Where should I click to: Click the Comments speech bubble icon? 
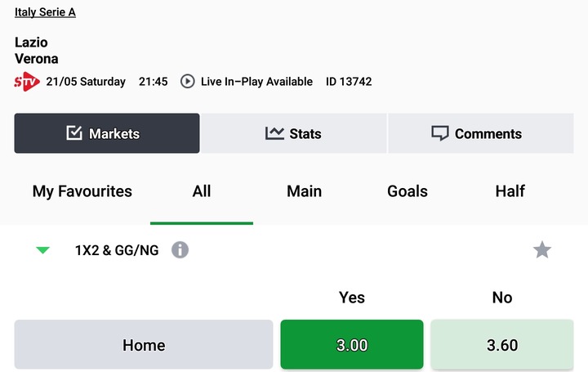click(440, 133)
